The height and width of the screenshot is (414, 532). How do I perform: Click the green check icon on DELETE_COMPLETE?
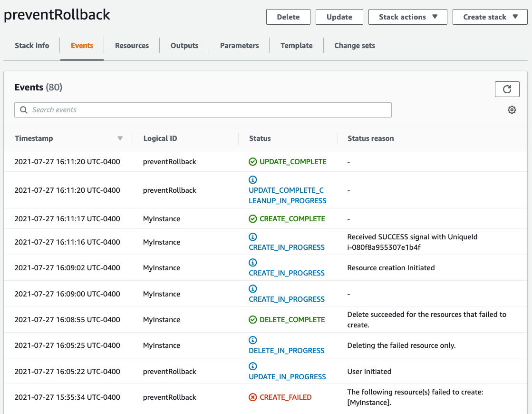(x=252, y=319)
